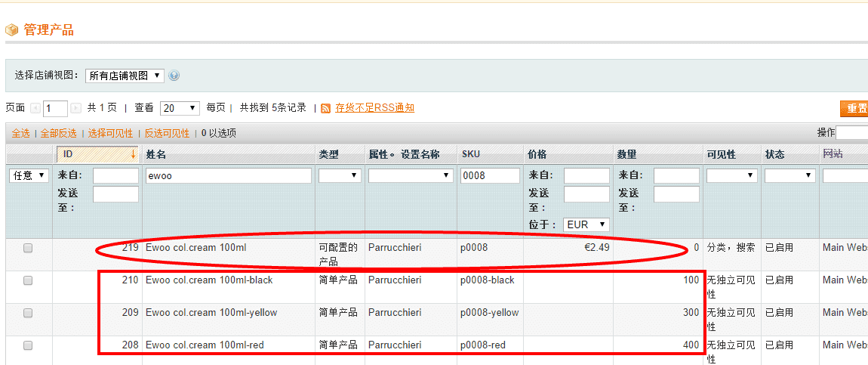Click the ID sort arrow icon
Viewport: 868px width, 365px height.
[133, 154]
